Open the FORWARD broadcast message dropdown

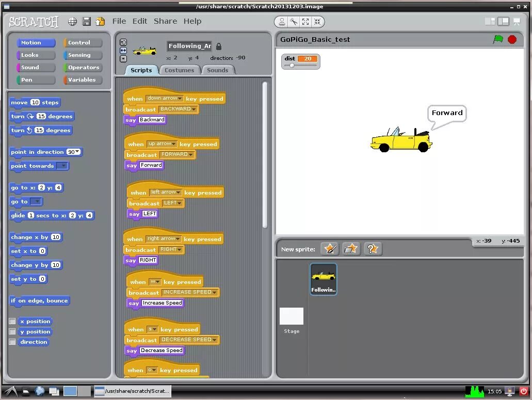click(x=177, y=154)
